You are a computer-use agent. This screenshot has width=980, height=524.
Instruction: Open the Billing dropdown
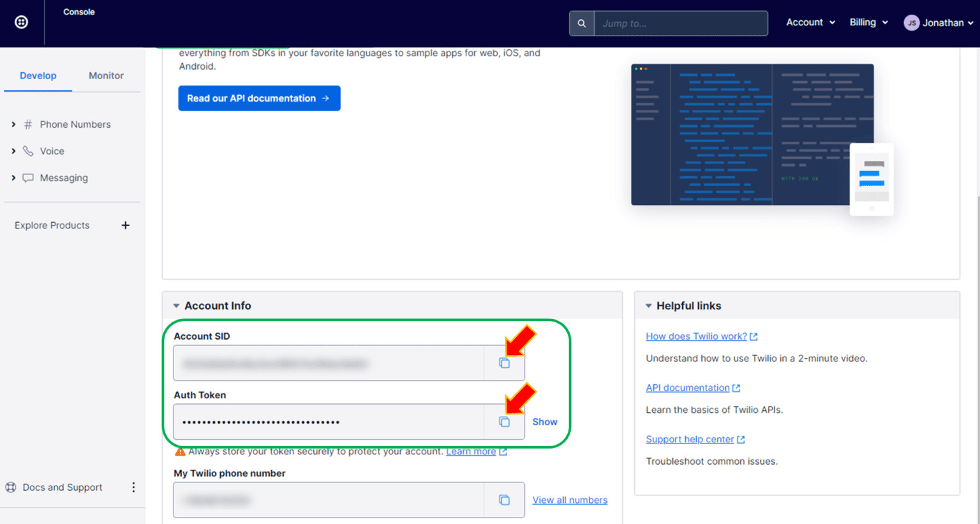(868, 22)
